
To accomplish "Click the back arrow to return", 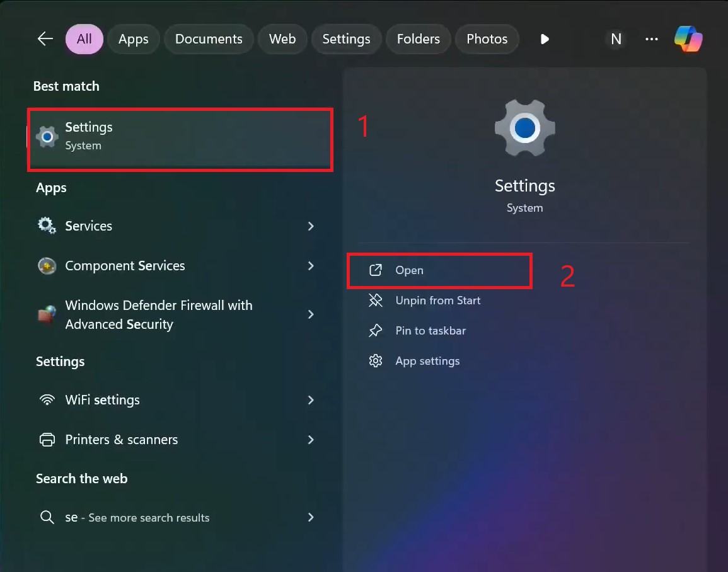I will click(x=45, y=38).
